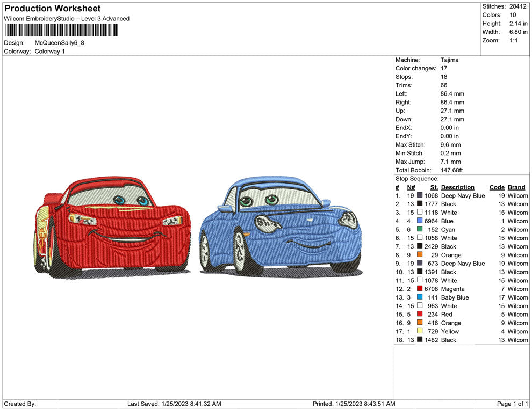Viewport: 532px width, 409px height.
Task: Pick the Yellow swatch in stop 17
Action: pyautogui.click(x=420, y=331)
